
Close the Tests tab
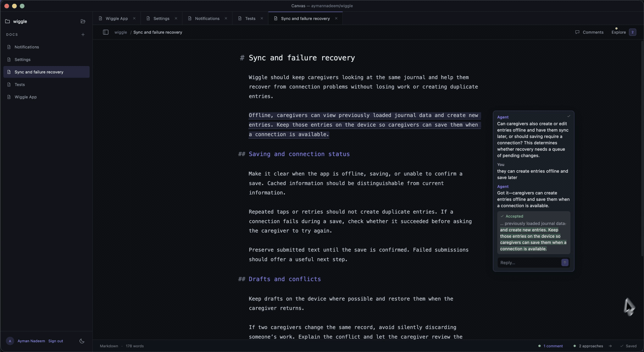[262, 18]
